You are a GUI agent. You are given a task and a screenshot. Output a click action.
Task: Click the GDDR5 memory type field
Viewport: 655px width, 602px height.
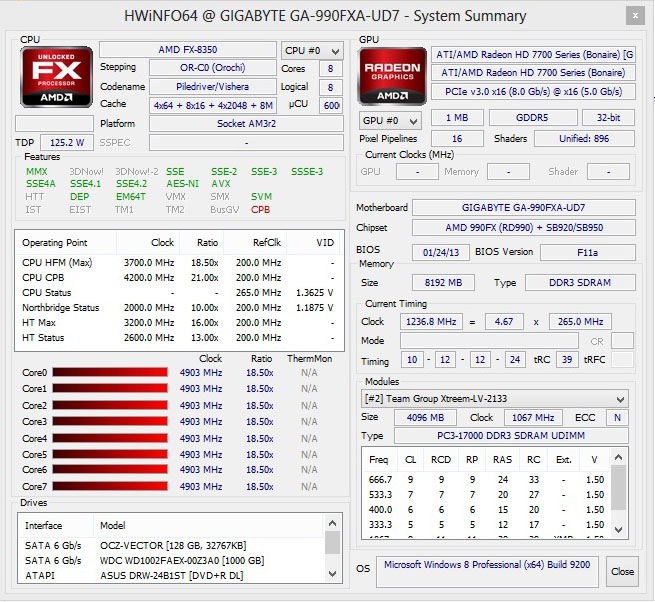(533, 118)
